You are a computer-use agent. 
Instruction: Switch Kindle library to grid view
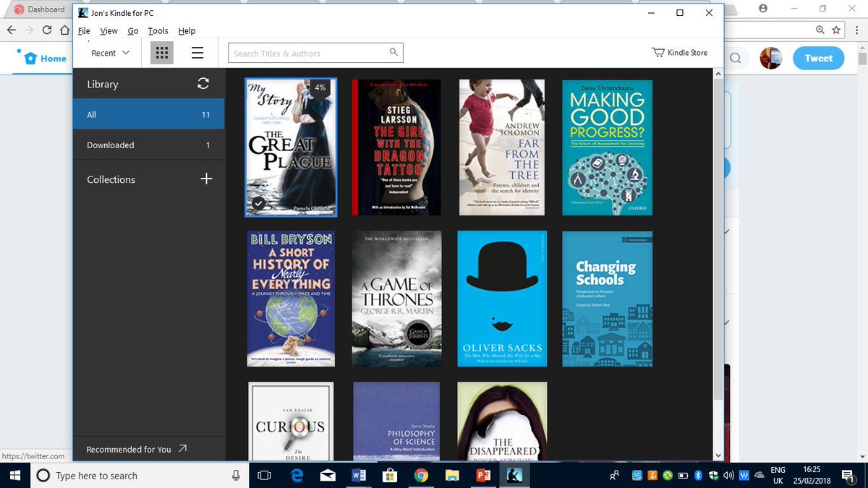pyautogui.click(x=162, y=53)
